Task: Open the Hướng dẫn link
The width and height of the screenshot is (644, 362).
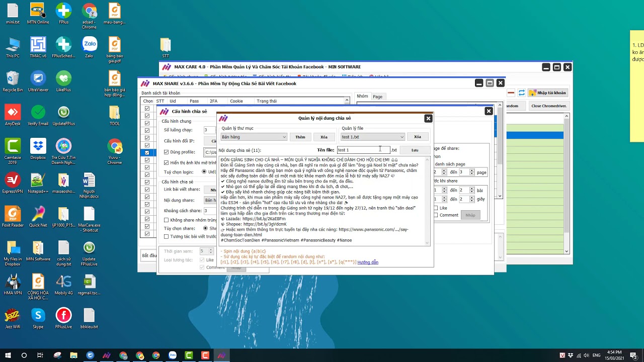Action: (368, 262)
